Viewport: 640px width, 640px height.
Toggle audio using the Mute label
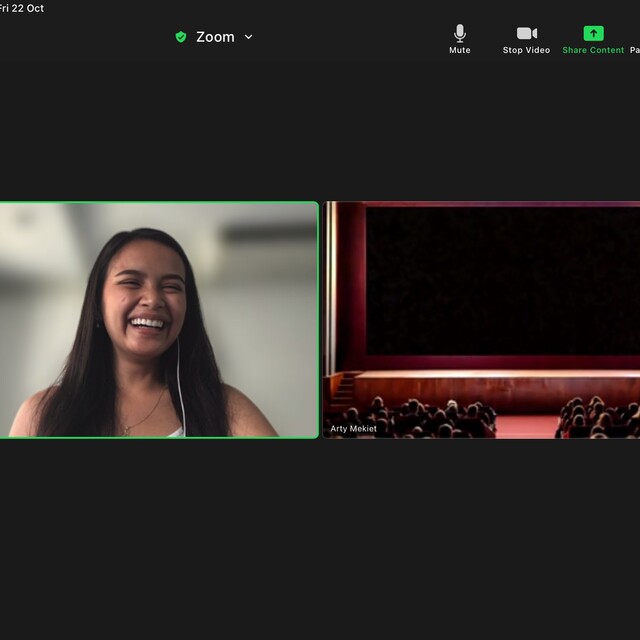tap(459, 50)
